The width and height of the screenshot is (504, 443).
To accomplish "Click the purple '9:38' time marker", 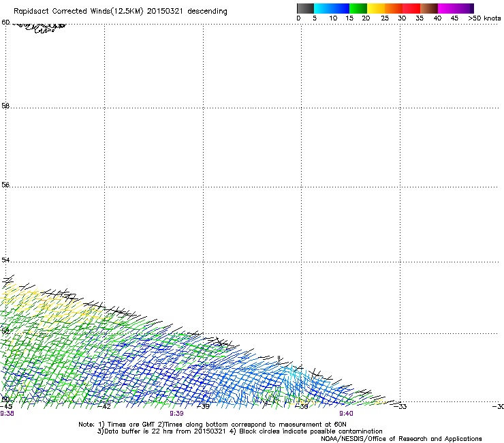I will (x=7, y=414).
